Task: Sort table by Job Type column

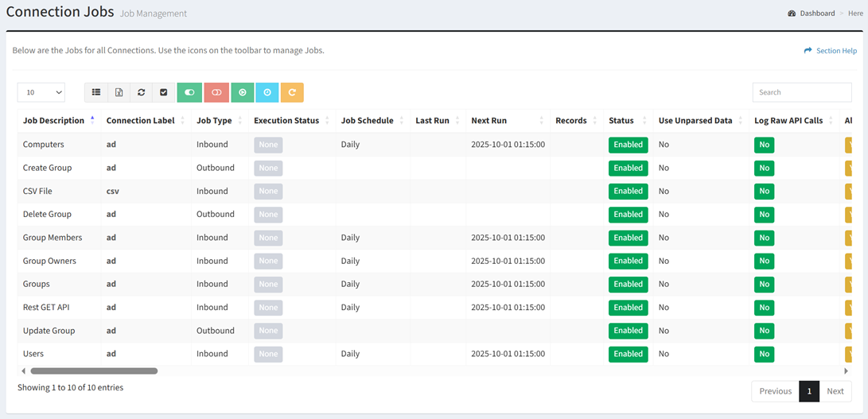Action: pyautogui.click(x=214, y=121)
